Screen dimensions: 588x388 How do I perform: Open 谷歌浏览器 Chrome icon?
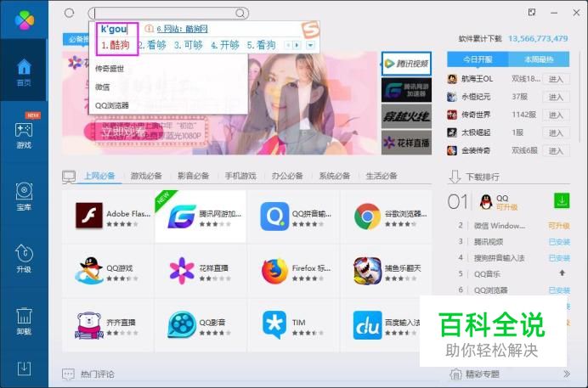click(367, 216)
